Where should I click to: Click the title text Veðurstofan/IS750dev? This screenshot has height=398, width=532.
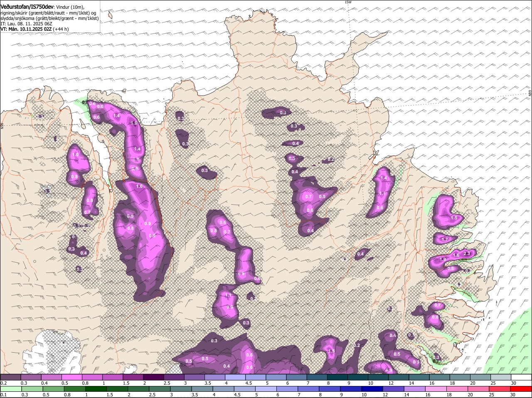point(27,7)
